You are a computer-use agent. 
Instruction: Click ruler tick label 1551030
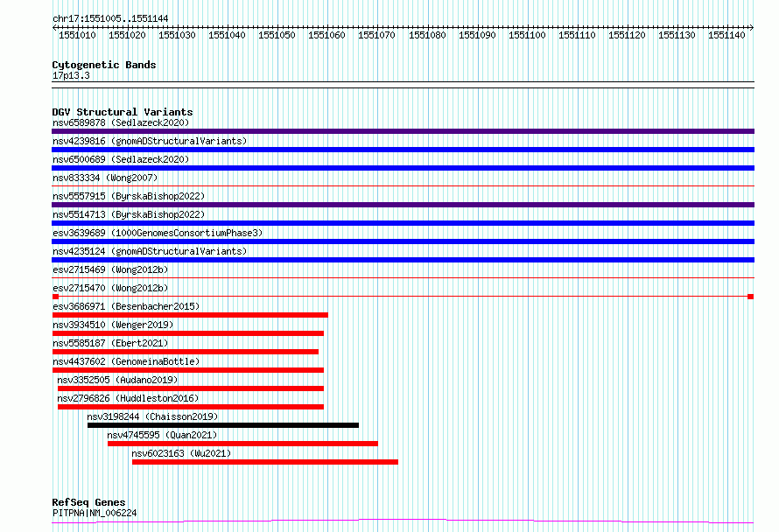[177, 35]
